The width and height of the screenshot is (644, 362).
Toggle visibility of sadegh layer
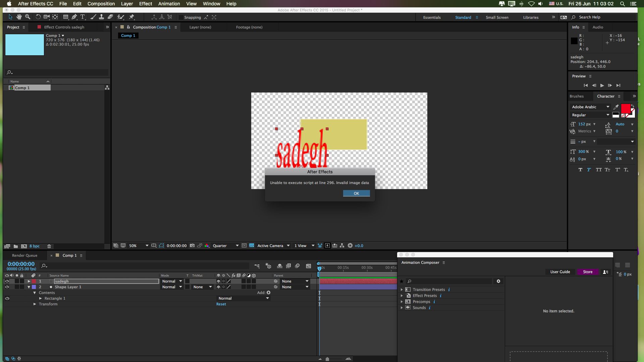(x=7, y=281)
